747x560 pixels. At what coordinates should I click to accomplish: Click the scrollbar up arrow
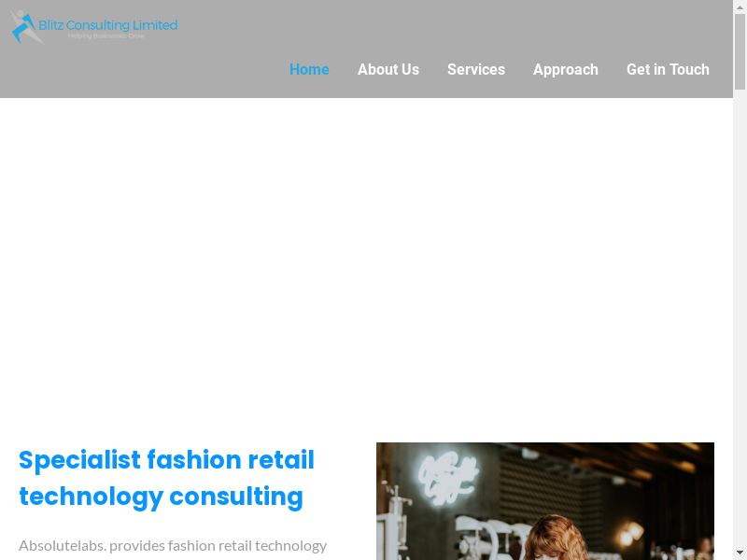pos(740,7)
